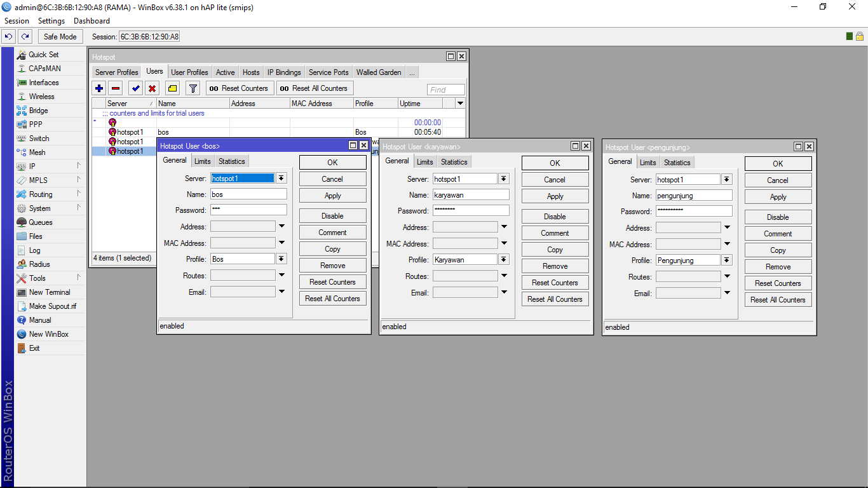
Task: Open the filter funnel in Hotspot window
Action: click(x=193, y=88)
